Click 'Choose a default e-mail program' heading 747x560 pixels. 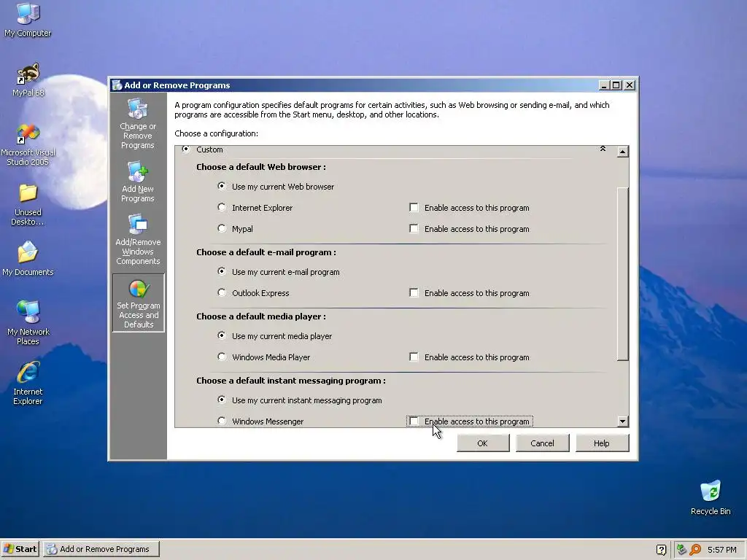tap(266, 252)
